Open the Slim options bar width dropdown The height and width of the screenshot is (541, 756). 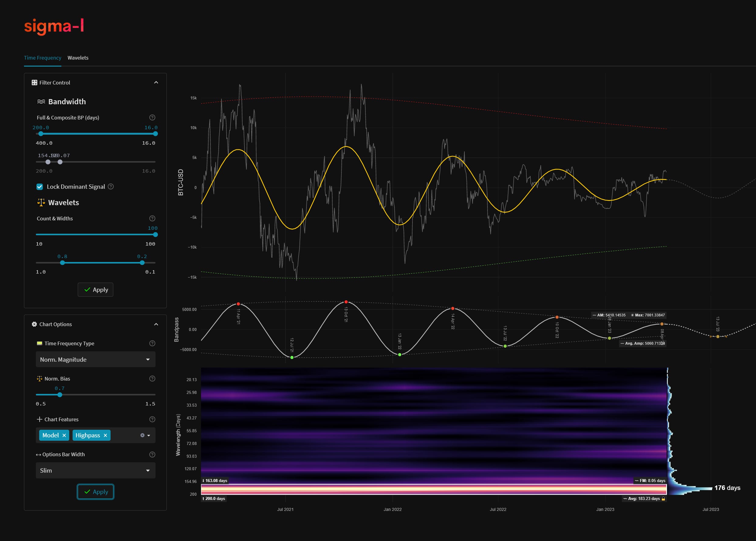tap(95, 470)
